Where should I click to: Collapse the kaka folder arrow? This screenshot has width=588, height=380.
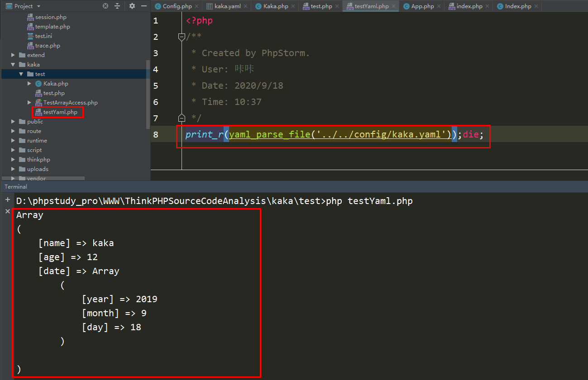pyautogui.click(x=13, y=65)
